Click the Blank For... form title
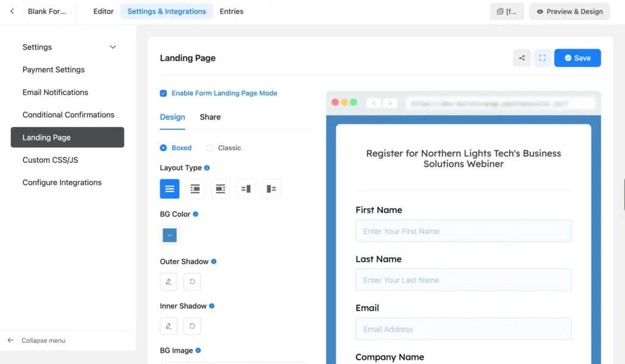The height and width of the screenshot is (364, 625). point(47,12)
